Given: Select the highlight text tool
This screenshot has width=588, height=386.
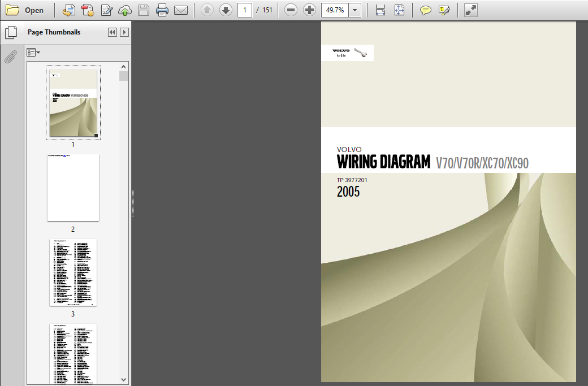Looking at the screenshot, I should (444, 10).
